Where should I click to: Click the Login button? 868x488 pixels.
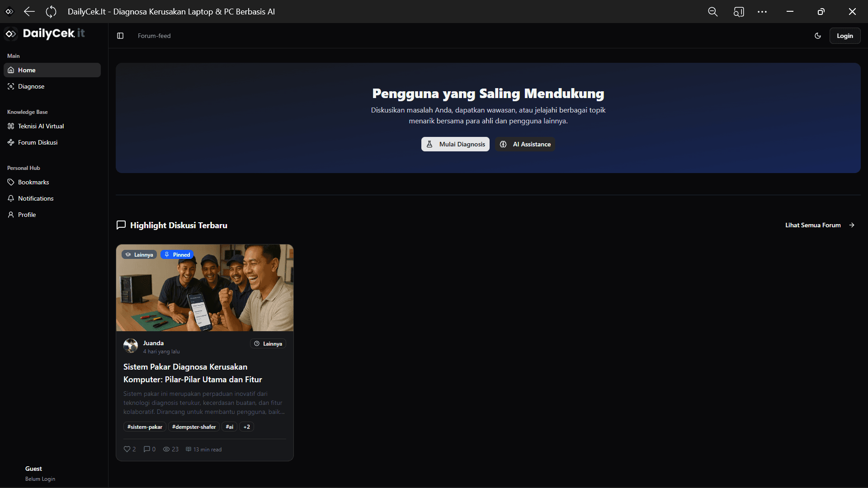(844, 36)
